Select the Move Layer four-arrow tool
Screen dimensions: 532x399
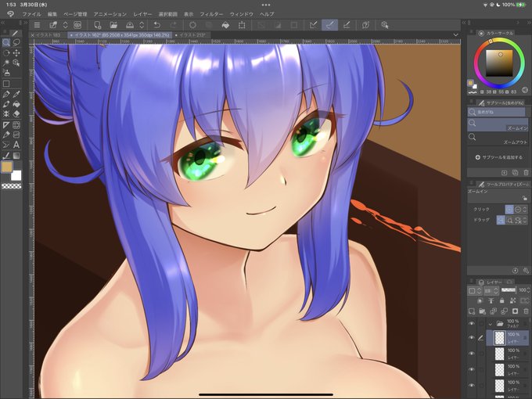point(16,53)
